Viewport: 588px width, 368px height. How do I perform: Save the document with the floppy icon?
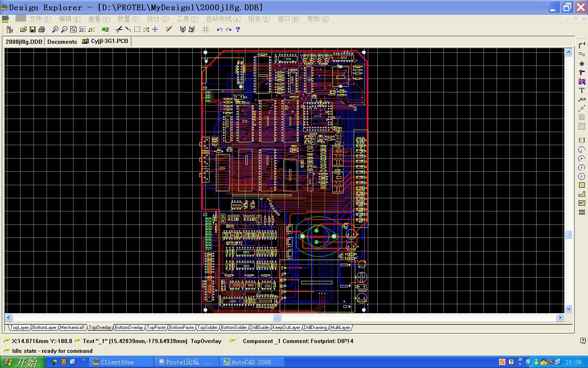click(32, 29)
